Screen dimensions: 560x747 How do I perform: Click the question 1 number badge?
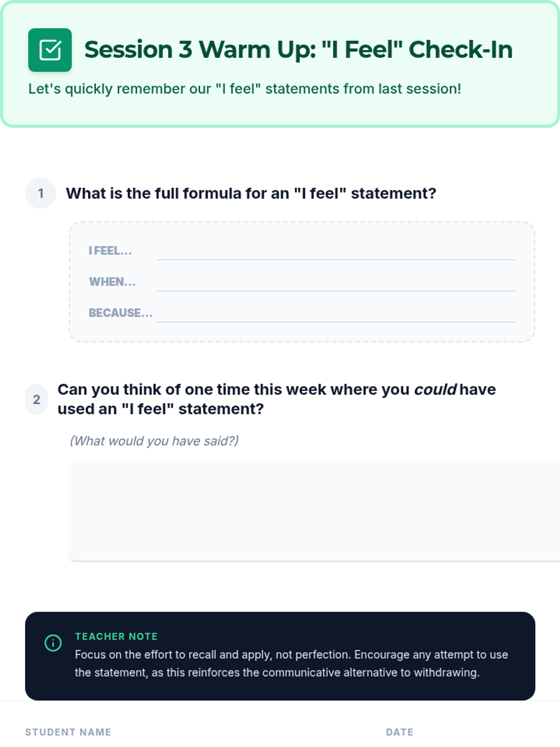pyautogui.click(x=41, y=193)
